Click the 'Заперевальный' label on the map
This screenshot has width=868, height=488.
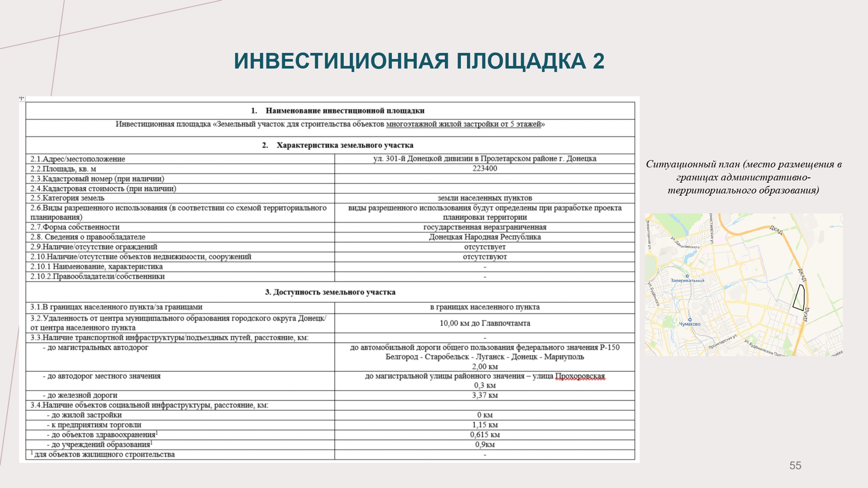point(687,281)
